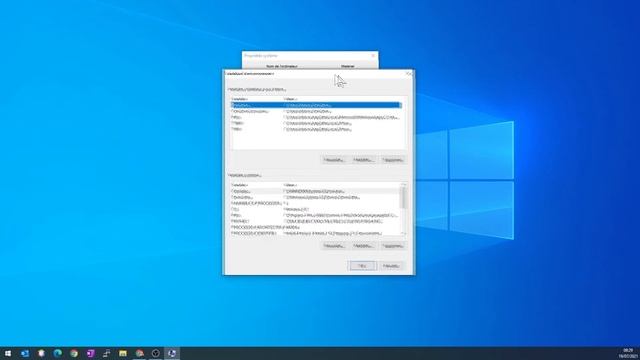
Task: Select the TEMP user variable row
Action: pyautogui.click(x=316, y=123)
